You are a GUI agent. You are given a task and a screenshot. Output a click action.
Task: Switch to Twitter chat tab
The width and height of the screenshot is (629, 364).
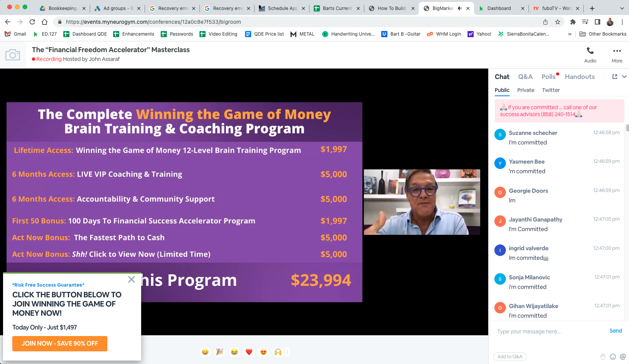click(x=551, y=90)
